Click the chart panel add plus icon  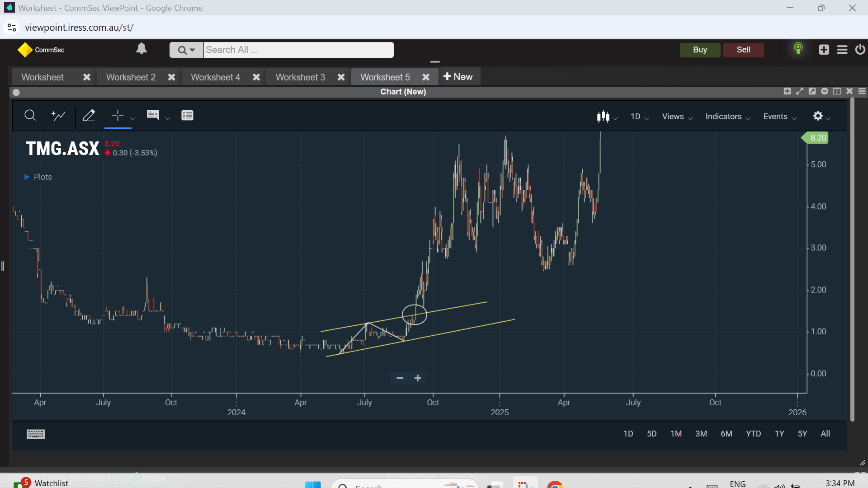(787, 91)
